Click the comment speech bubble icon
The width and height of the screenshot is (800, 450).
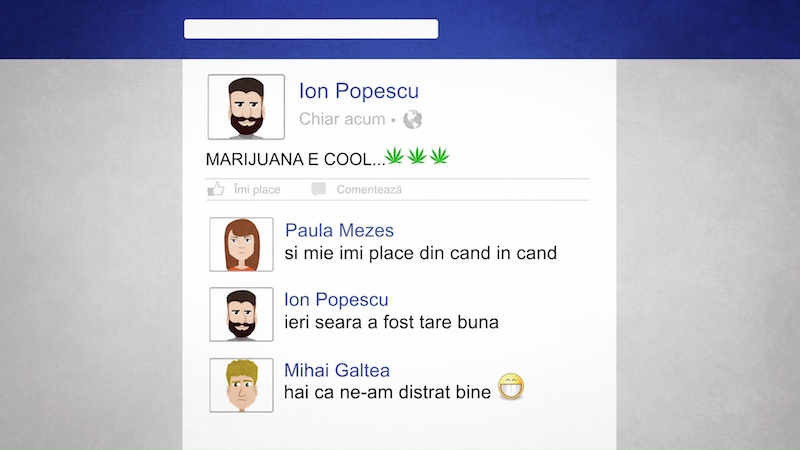[x=318, y=189]
